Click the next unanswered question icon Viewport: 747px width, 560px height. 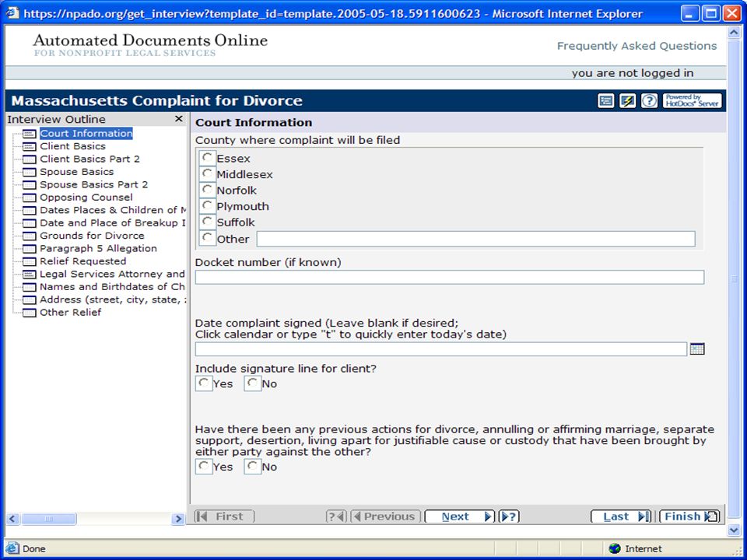[509, 516]
